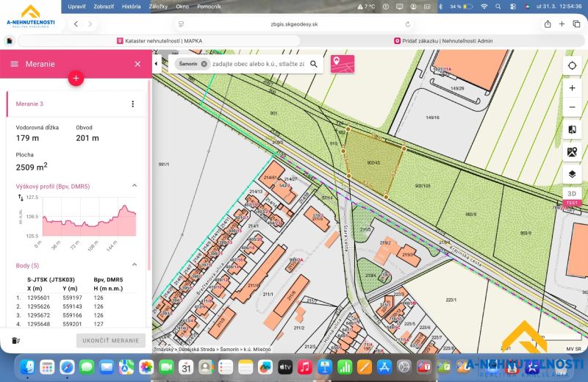Open the Wi-Fi status menu

(x=484, y=7)
